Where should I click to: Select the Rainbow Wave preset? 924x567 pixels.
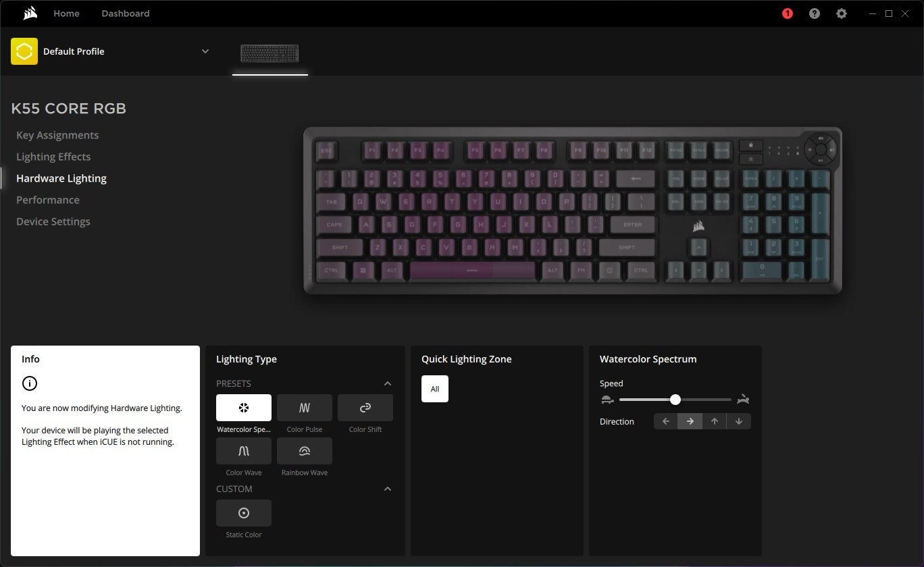[x=305, y=451]
